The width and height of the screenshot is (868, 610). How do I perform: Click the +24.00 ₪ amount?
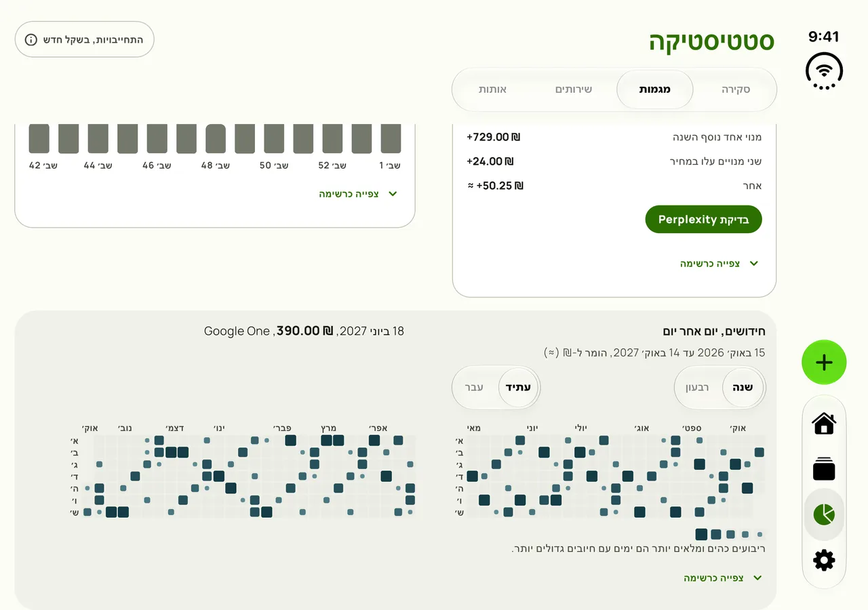(x=490, y=161)
